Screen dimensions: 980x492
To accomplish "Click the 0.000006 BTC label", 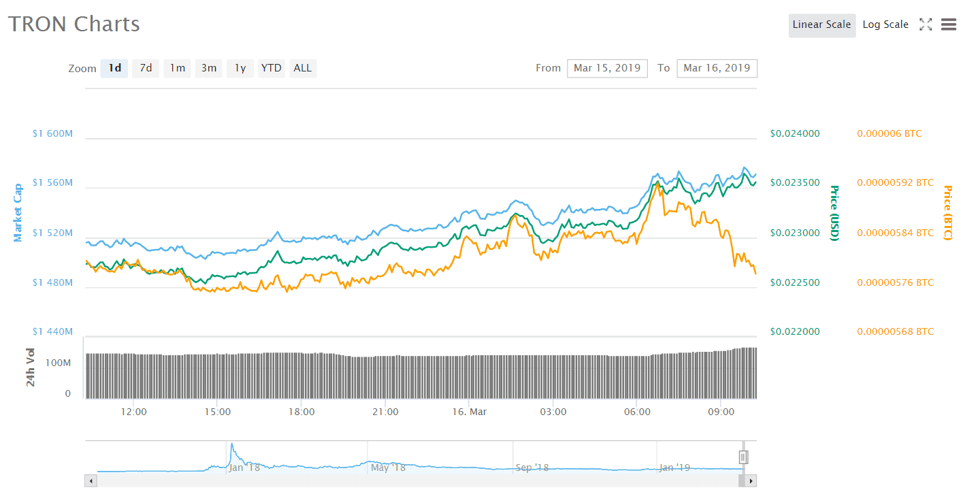I will (x=889, y=133).
